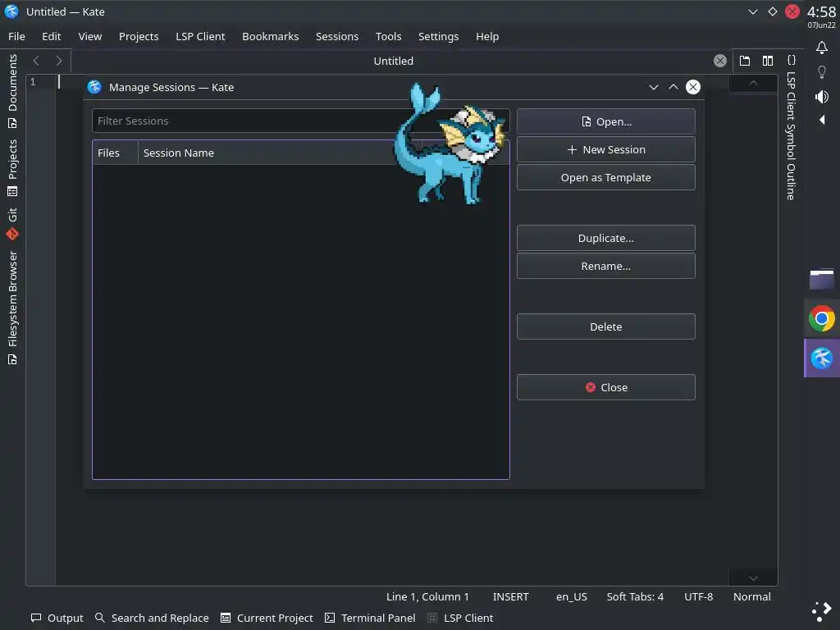Screen dimensions: 840x630
Task: Click the clock showing 4:58
Action: (x=822, y=11)
